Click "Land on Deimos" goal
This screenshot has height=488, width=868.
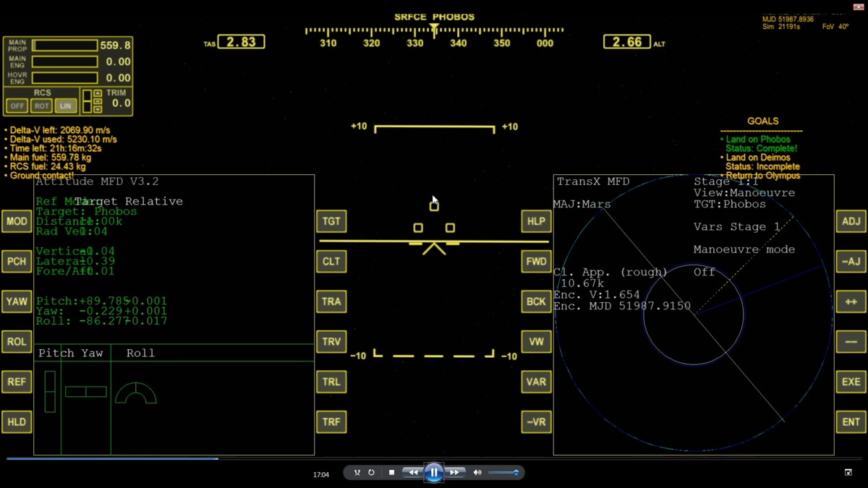coord(758,158)
